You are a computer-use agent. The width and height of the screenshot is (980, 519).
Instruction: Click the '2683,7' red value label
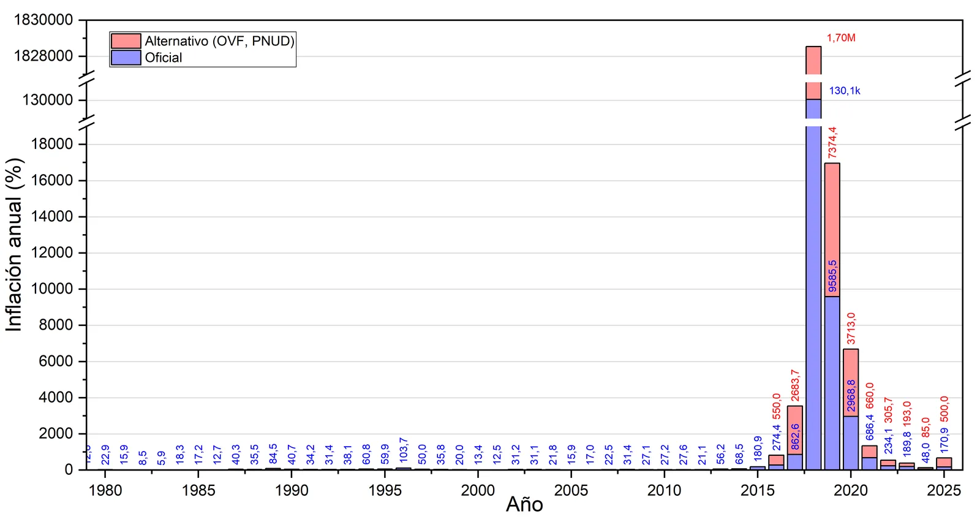[795, 385]
